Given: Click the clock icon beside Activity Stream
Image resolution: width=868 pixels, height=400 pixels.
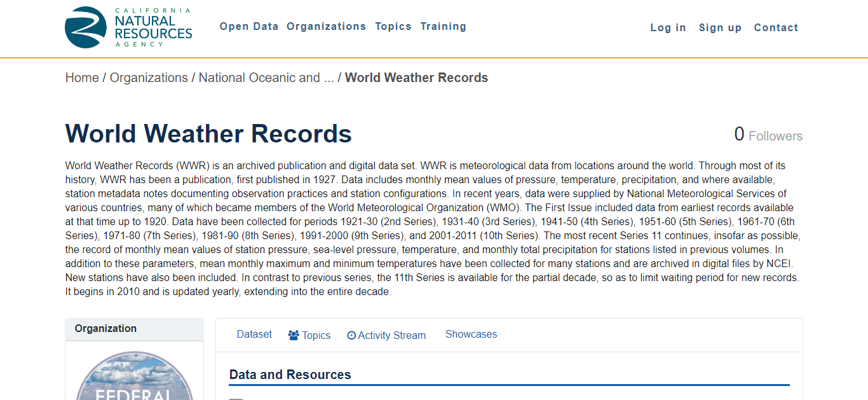Looking at the screenshot, I should tap(351, 335).
